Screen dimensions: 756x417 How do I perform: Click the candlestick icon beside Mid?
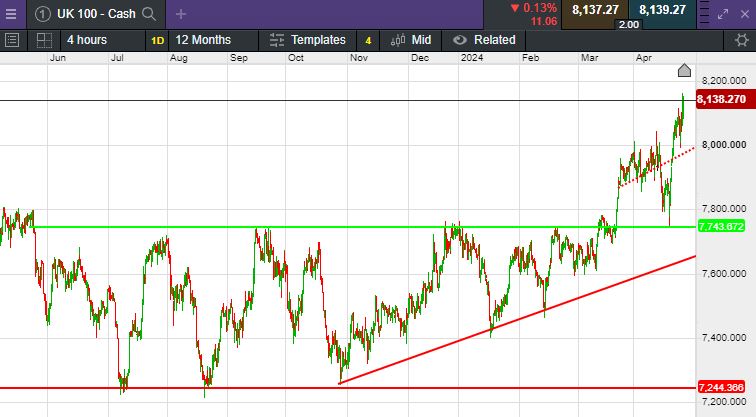[x=398, y=40]
